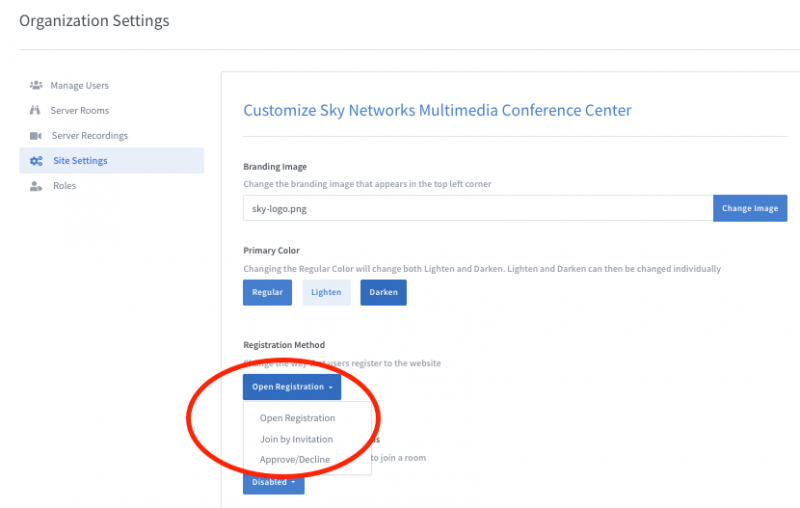800x508 pixels.
Task: Click the Registration Method label
Action: pyautogui.click(x=284, y=345)
